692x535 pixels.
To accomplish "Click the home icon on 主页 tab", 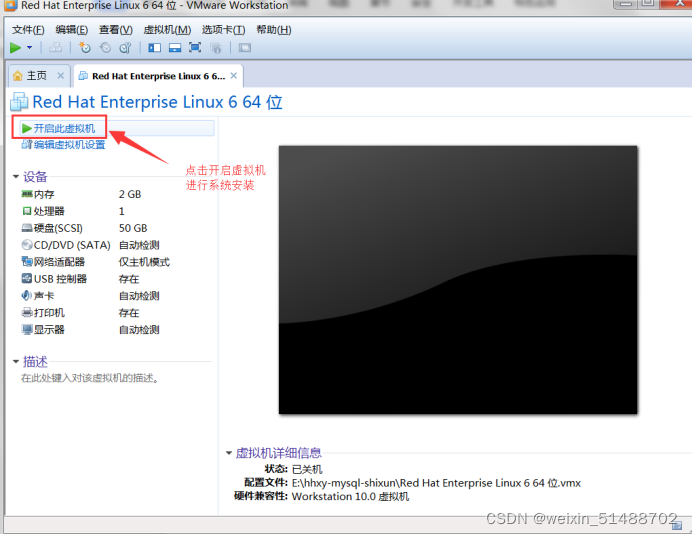I will tap(18, 76).
